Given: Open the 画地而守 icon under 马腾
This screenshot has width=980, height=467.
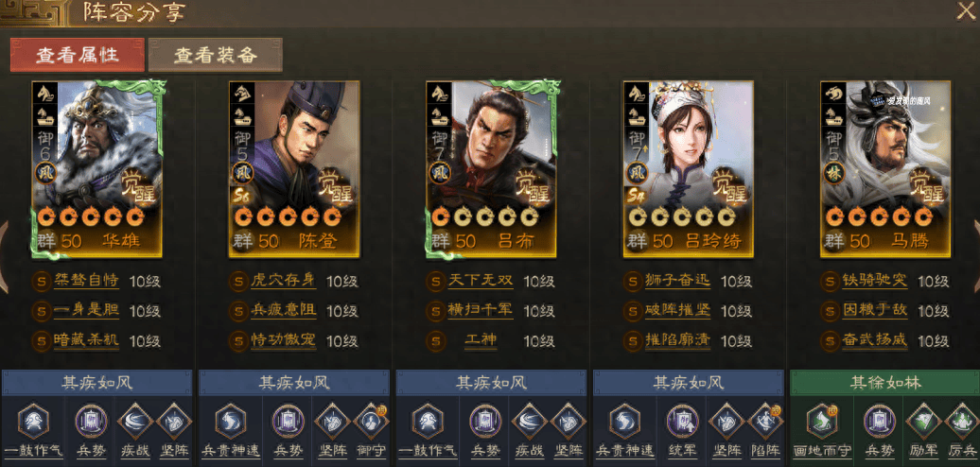Looking at the screenshot, I should [x=823, y=421].
